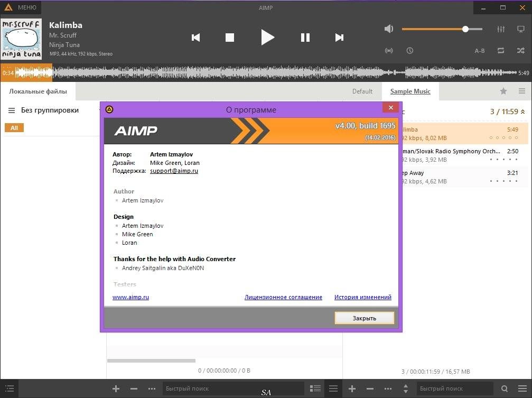Screen dimensions: 532x398
Task: Click the library horizontal scrollbar
Action: pyautogui.click(x=151, y=360)
